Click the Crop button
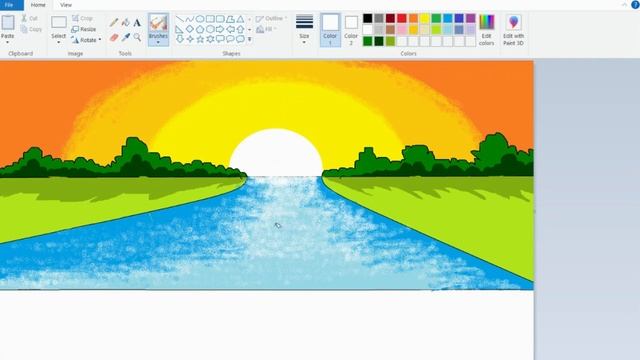The image size is (640, 360). tap(82, 18)
